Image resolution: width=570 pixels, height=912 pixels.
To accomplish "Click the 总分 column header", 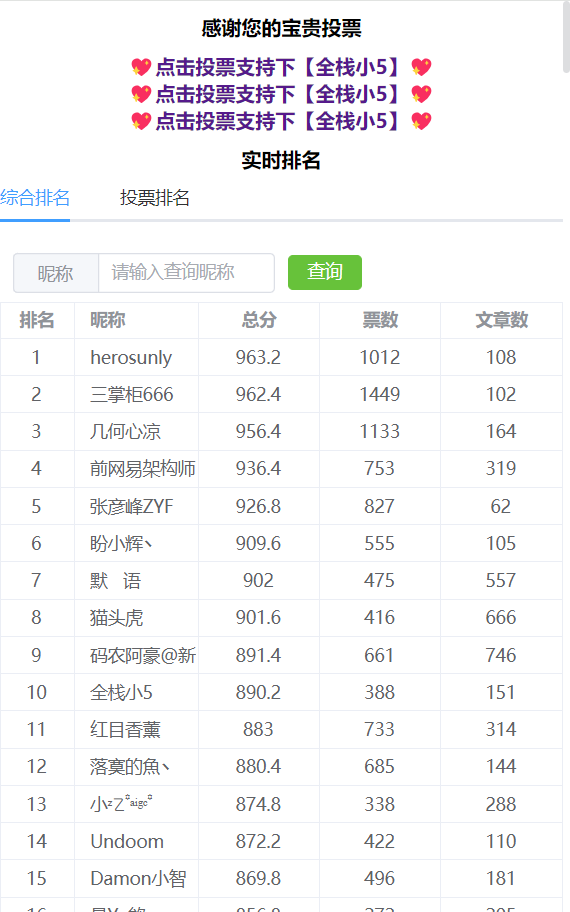I will pyautogui.click(x=259, y=320).
